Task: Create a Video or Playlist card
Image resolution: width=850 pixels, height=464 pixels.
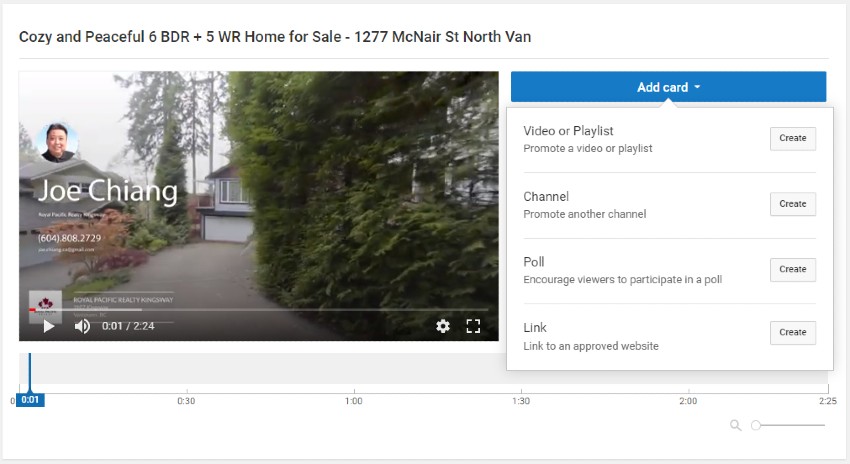Action: point(793,138)
